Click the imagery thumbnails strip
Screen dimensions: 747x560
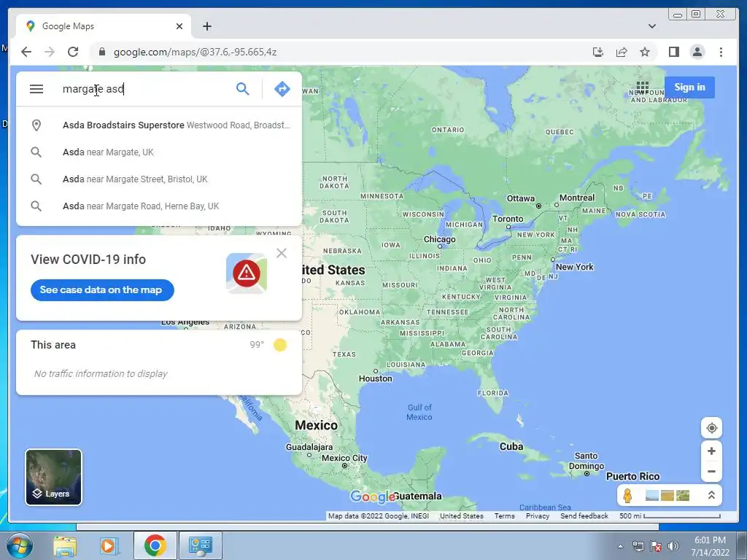click(667, 495)
